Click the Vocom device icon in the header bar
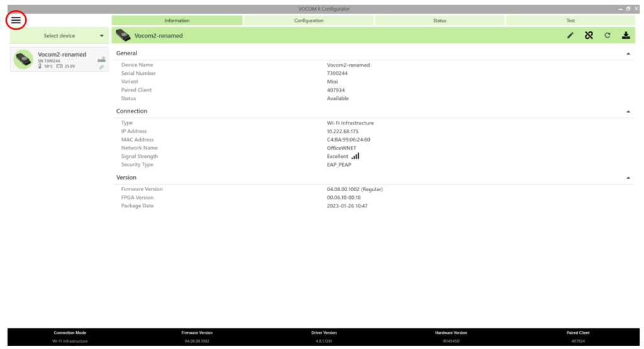Image resolution: width=644 pixels, height=349 pixels. 123,35
